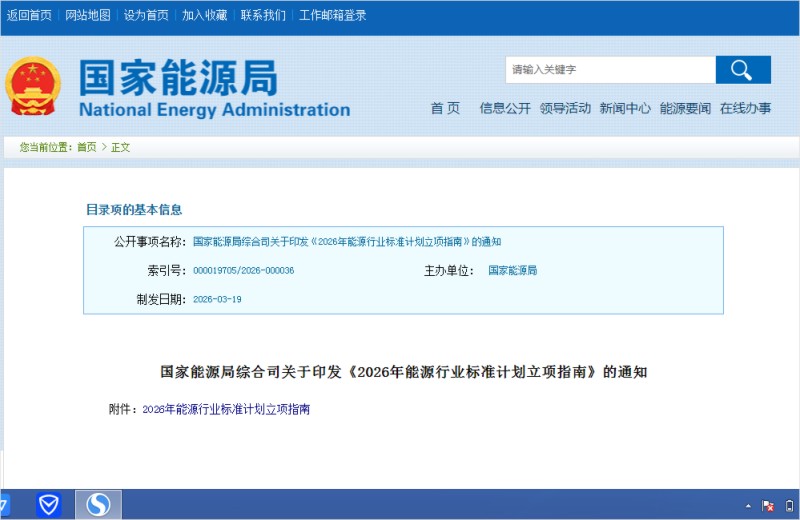
Task: Click the 国家能源局 site title
Action: tap(178, 78)
